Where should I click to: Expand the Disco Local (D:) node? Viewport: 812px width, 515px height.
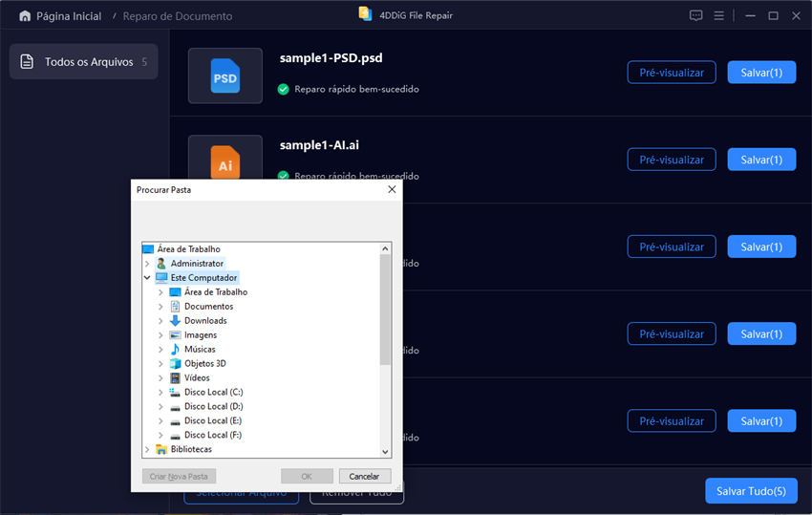[x=160, y=407]
